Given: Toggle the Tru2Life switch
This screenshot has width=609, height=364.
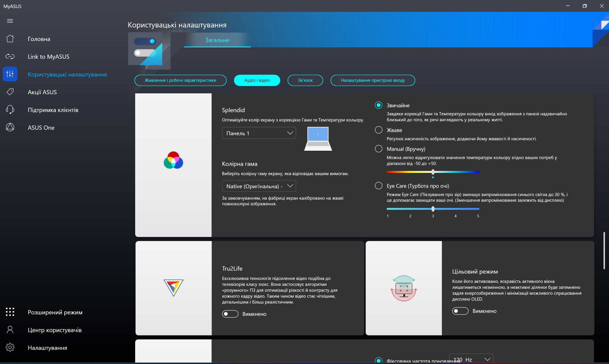Looking at the screenshot, I should pyautogui.click(x=230, y=314).
